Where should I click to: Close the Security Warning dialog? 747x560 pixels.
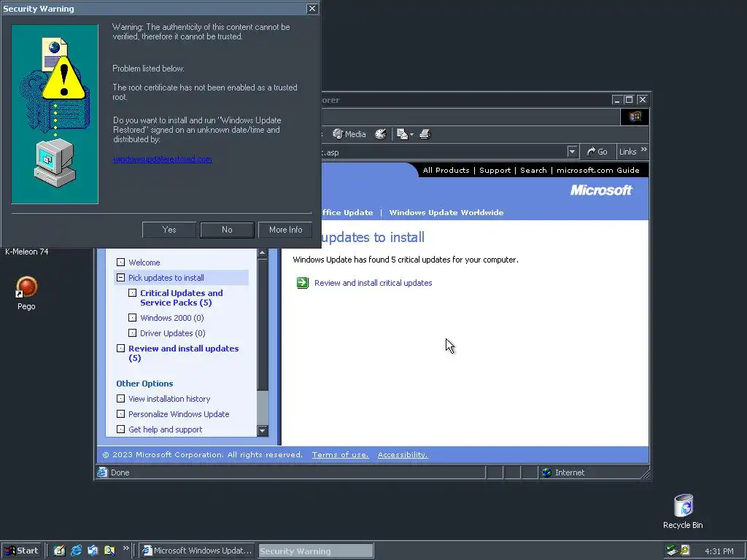coord(312,9)
